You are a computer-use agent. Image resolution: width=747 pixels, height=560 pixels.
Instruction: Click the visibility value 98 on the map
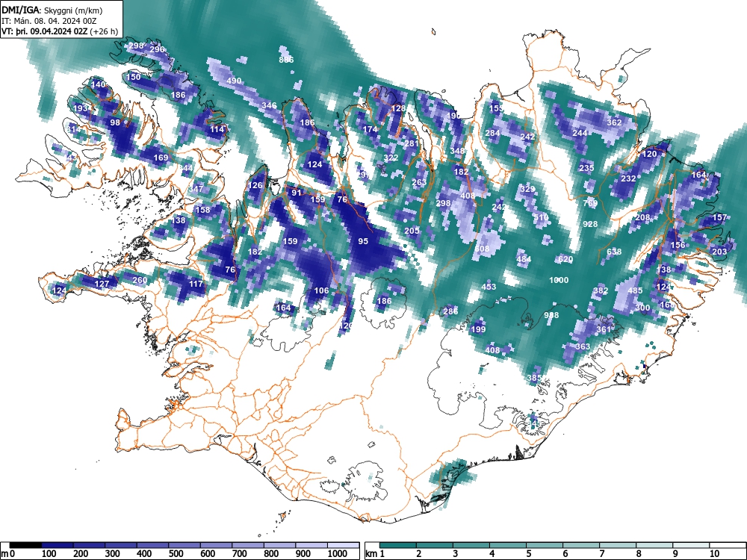pos(115,122)
